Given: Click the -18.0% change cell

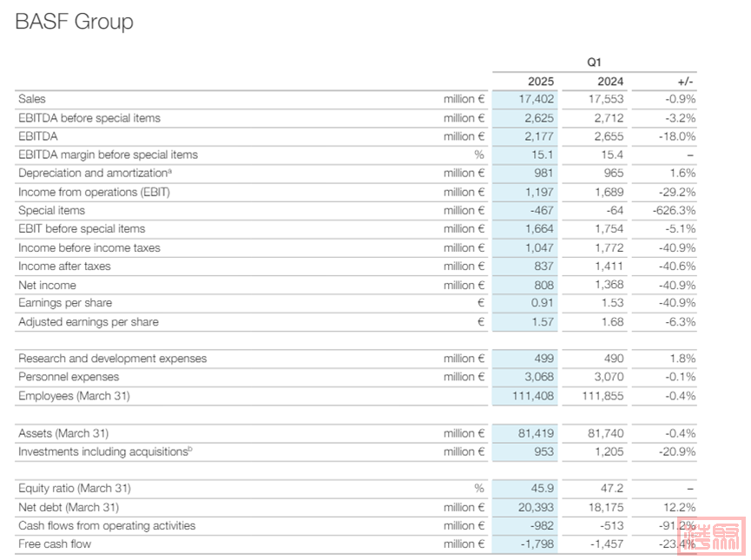Looking at the screenshot, I should 676,136.
